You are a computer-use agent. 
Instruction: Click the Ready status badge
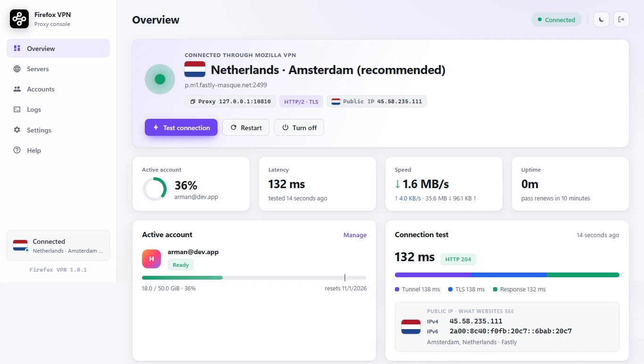(x=181, y=265)
